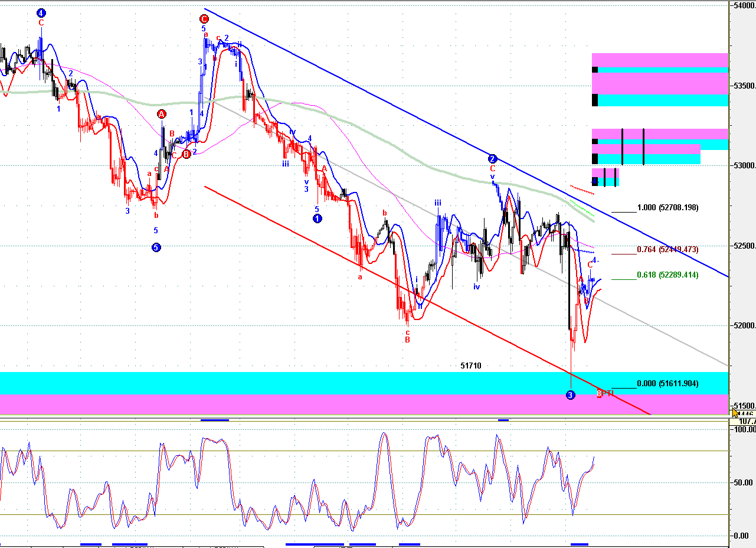This screenshot has width=756, height=548.
Task: Select the red PTI indicator label
Action: 605,393
